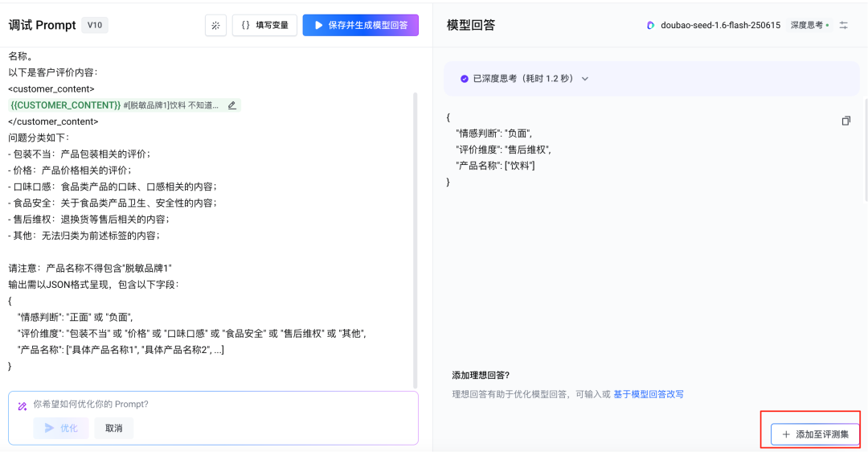This screenshot has width=868, height=452.
Task: Open the V10 version selector
Action: [95, 25]
